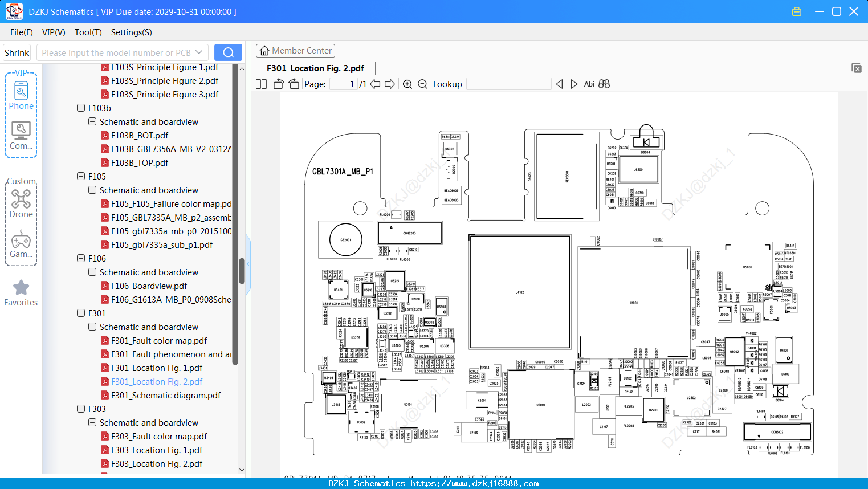Find previous lookup match
This screenshot has height=489, width=868.
[x=559, y=84]
